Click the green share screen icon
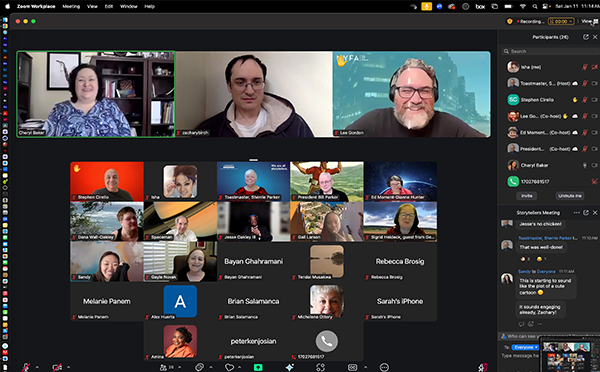This screenshot has width=600, height=372. pos(258,367)
